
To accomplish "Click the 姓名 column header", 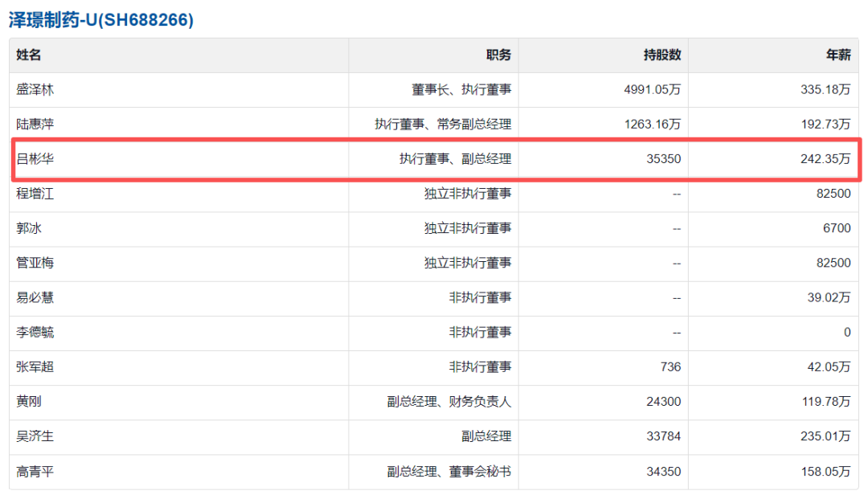I will (29, 55).
